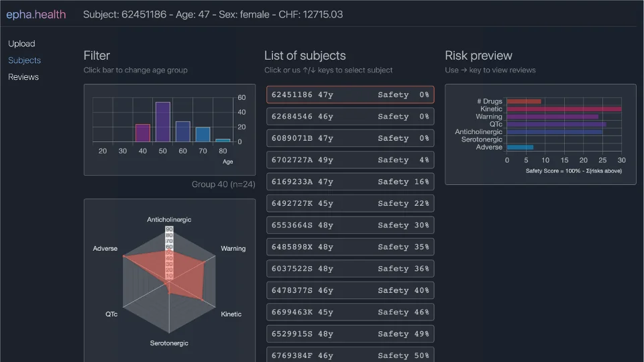Image resolution: width=644 pixels, height=362 pixels.
Task: Choose subject 6089071B with Safety 0%
Action: click(350, 138)
